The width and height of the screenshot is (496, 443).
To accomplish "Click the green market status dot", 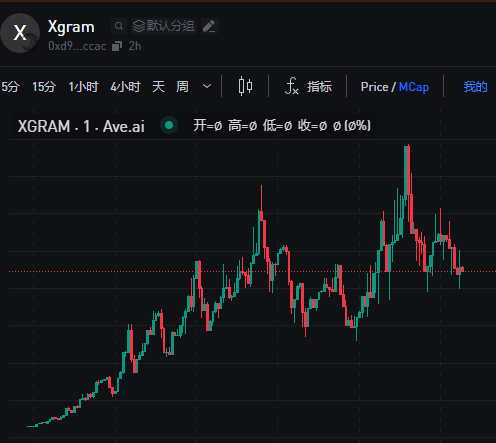I will [x=169, y=125].
